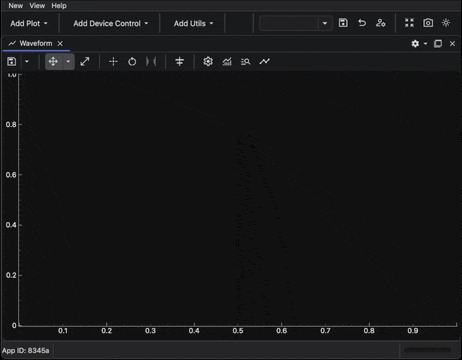Click the export/save icon in plot toolbar

tap(12, 62)
